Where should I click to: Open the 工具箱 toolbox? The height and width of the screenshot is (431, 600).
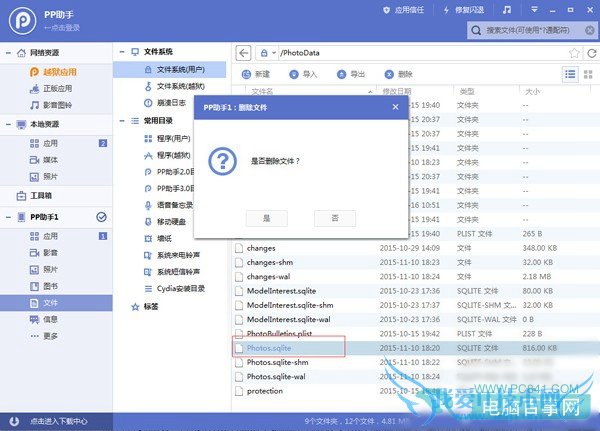click(x=34, y=196)
